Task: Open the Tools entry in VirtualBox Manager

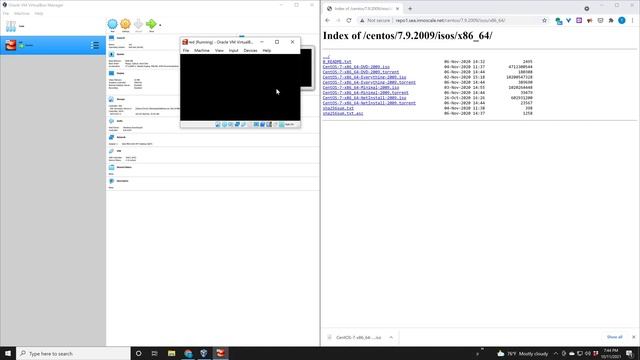Action: click(53, 26)
